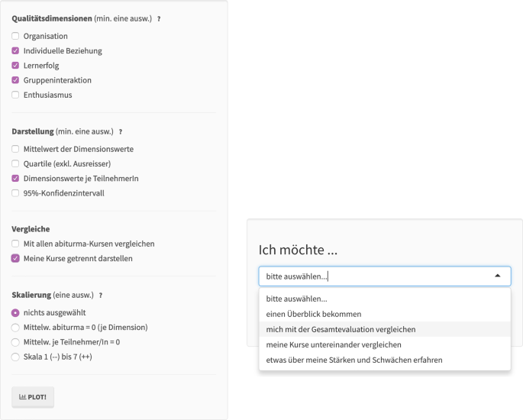Image resolution: width=523 pixels, height=420 pixels.
Task: Select 'mich mit der Gesamtevaluation vergleichen'
Action: [341, 329]
